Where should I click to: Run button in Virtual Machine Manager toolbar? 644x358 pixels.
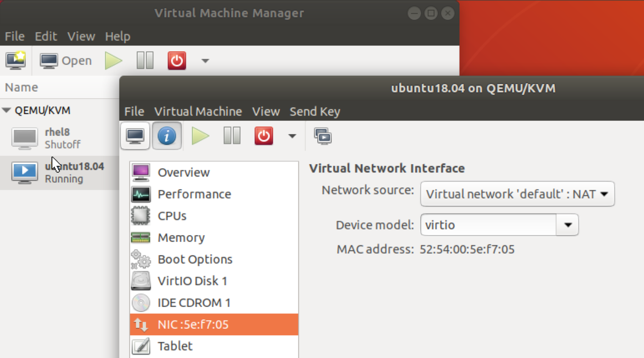tap(113, 61)
